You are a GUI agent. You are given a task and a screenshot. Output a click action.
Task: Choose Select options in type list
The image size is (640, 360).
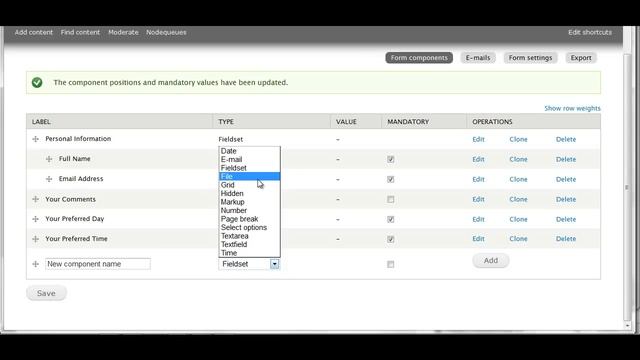coord(249,227)
